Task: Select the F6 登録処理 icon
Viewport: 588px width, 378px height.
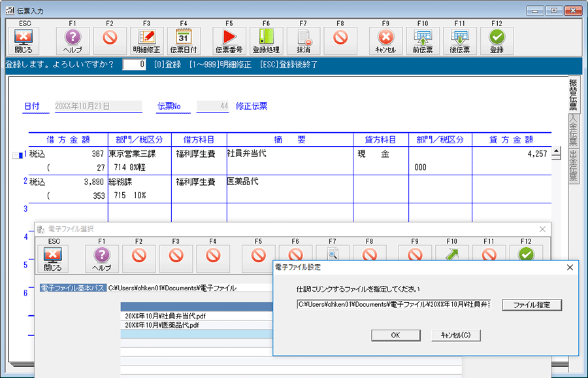Action: pyautogui.click(x=266, y=41)
